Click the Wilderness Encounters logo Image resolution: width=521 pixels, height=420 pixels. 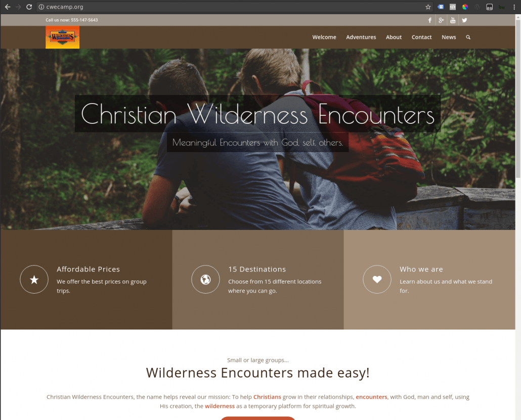(62, 37)
